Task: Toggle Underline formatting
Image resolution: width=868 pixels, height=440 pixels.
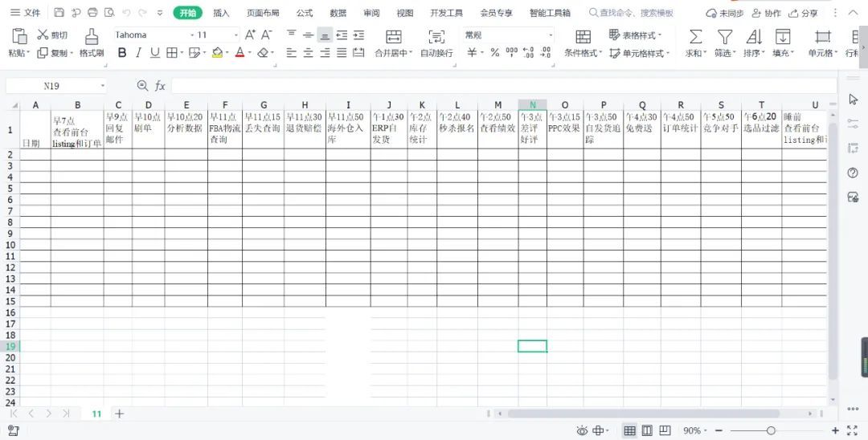Action: [x=155, y=53]
